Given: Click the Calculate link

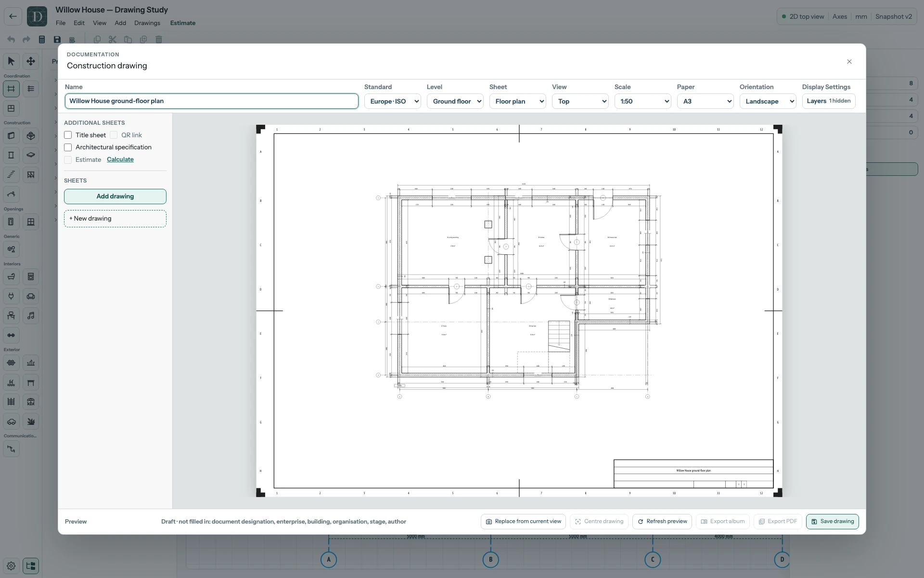Looking at the screenshot, I should coord(120,159).
